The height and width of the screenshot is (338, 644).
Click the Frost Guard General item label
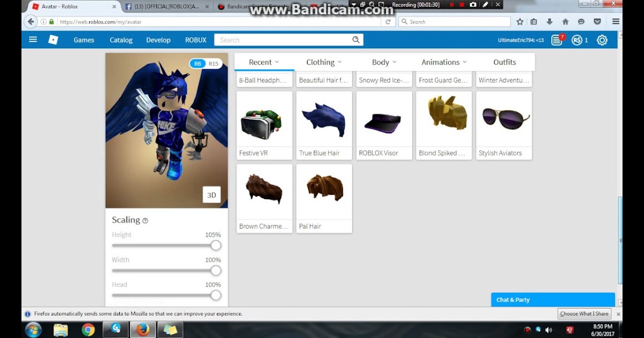(x=443, y=80)
